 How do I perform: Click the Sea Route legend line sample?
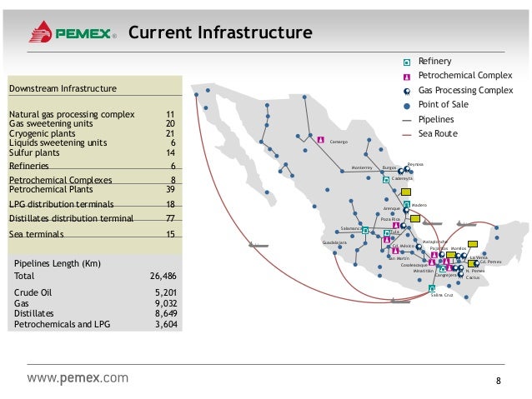(406, 135)
